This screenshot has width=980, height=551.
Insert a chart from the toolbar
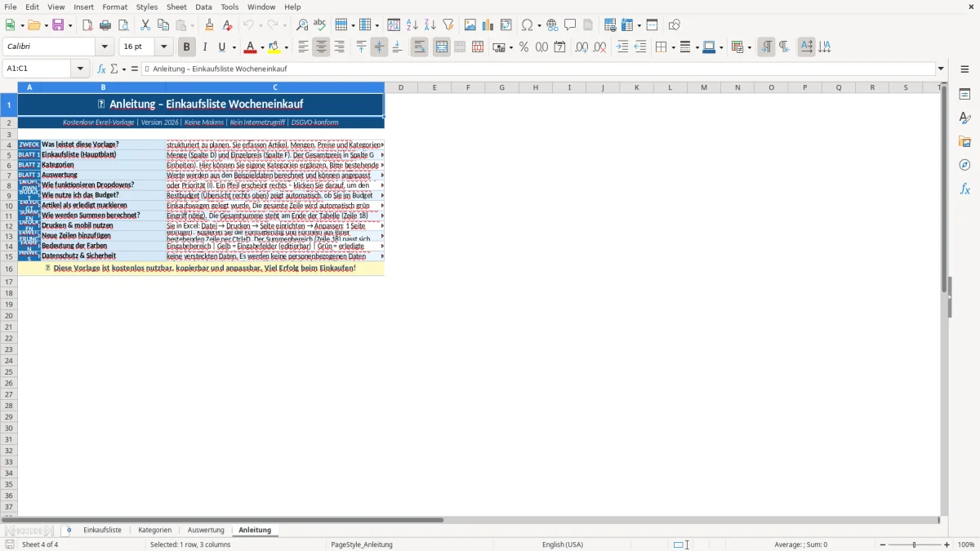coord(488,25)
